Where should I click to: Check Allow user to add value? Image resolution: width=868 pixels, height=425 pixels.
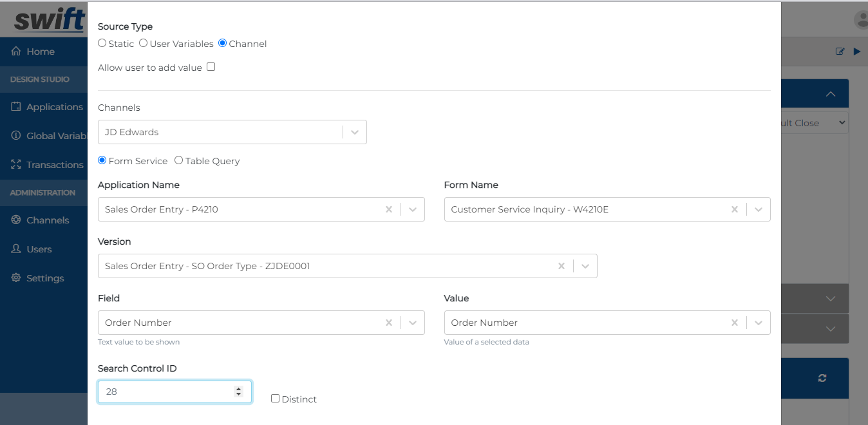coord(209,66)
